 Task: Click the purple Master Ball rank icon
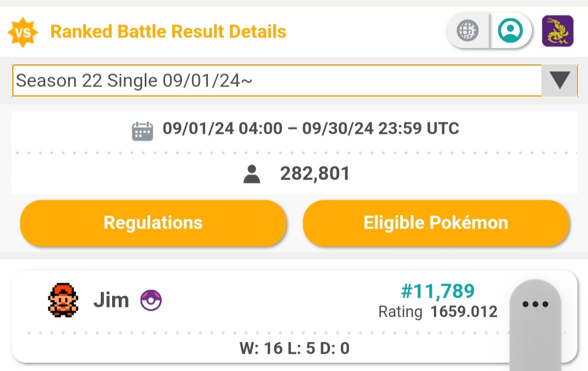(x=151, y=300)
